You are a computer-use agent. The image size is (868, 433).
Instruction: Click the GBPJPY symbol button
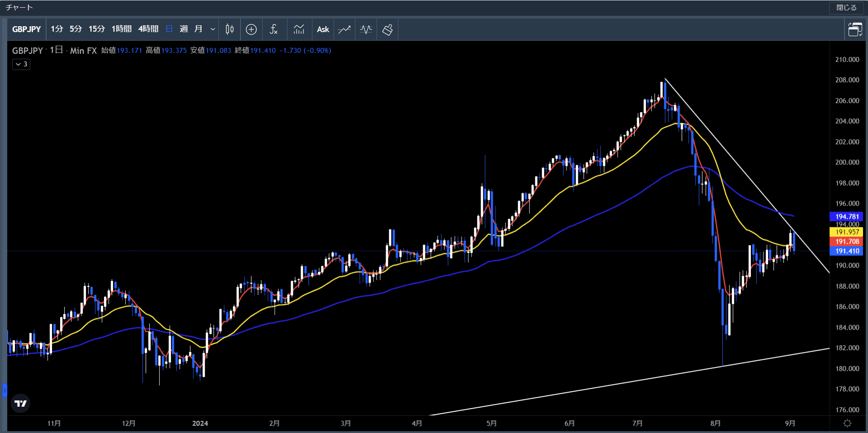[x=27, y=29]
